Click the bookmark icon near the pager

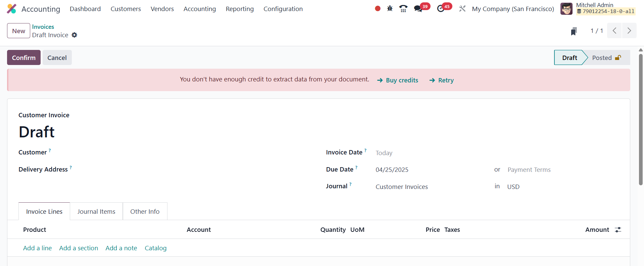click(574, 31)
